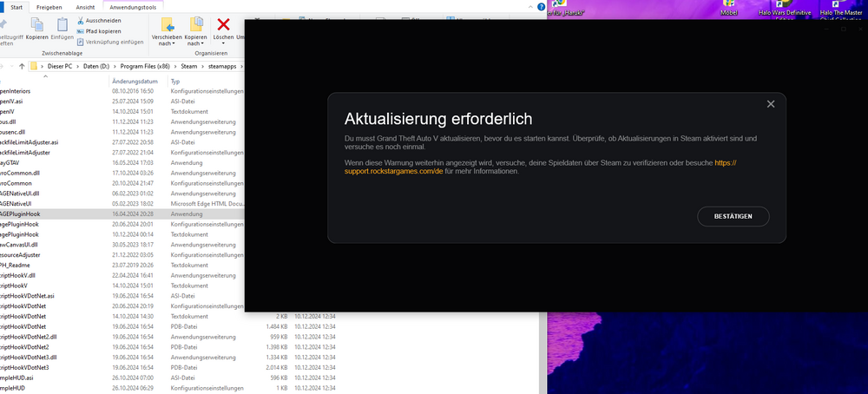Close the Aktualisierung erforderlich dialog with X

(771, 104)
